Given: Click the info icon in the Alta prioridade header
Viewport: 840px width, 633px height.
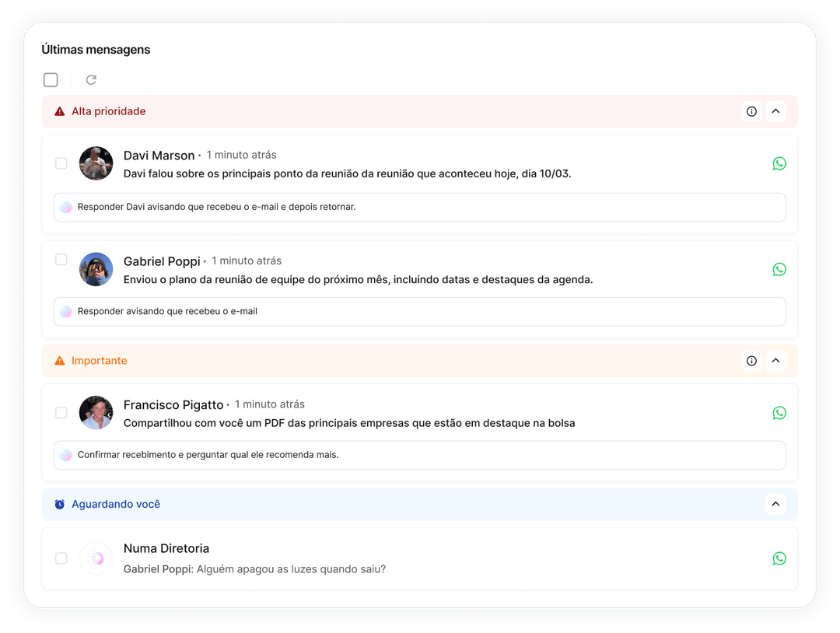Looking at the screenshot, I should click(x=751, y=111).
